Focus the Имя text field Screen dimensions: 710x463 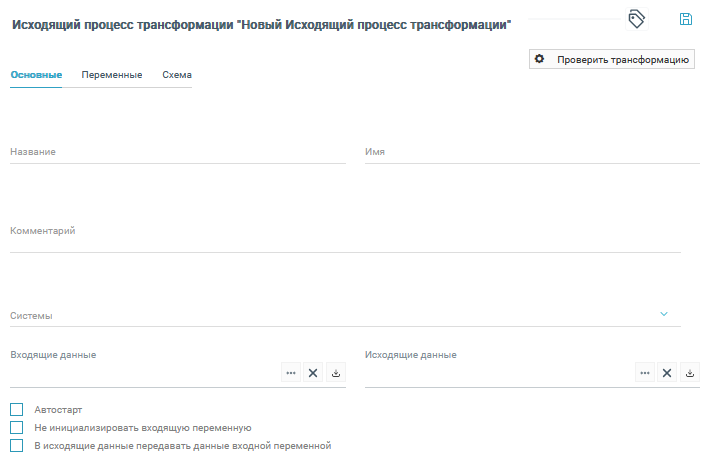pyautogui.click(x=532, y=152)
